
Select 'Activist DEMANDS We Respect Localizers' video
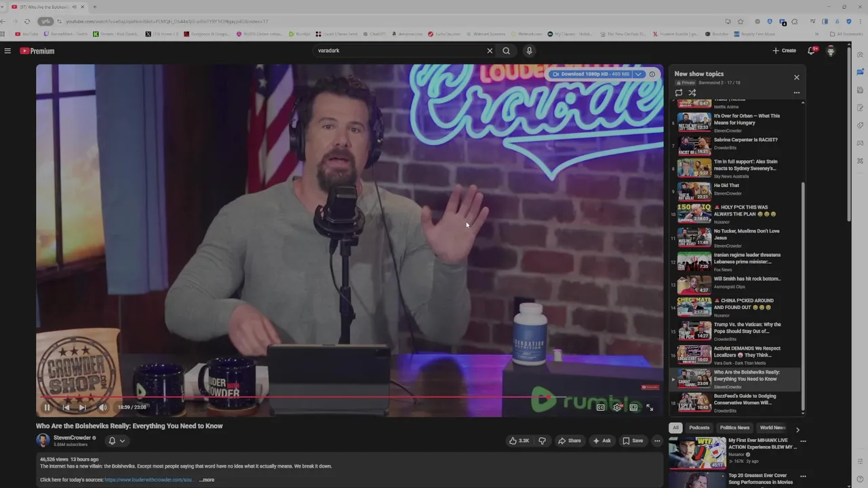pyautogui.click(x=736, y=355)
